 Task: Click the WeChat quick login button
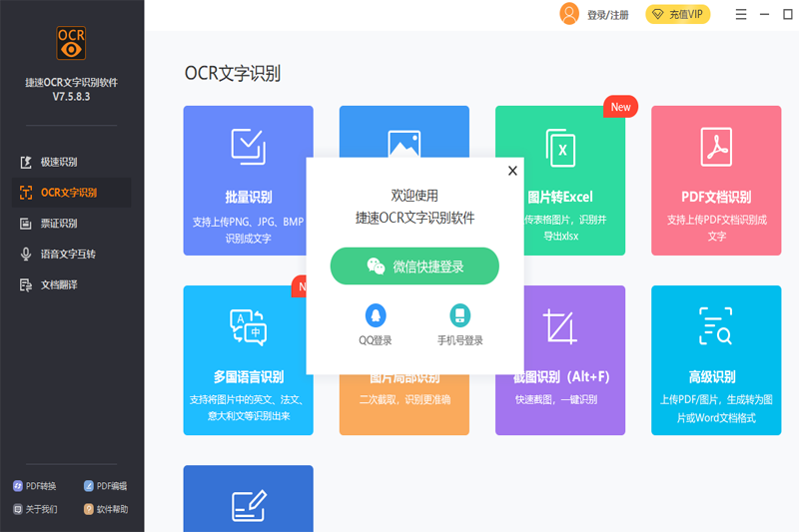point(414,266)
